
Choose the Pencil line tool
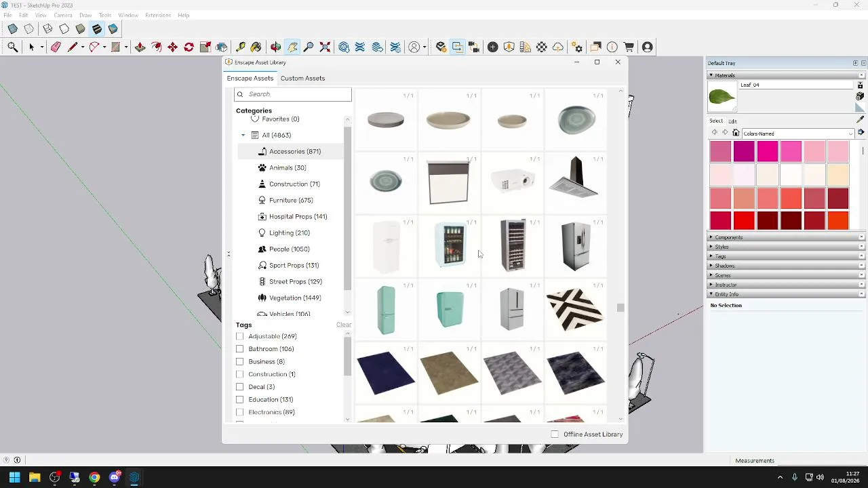coord(73,47)
